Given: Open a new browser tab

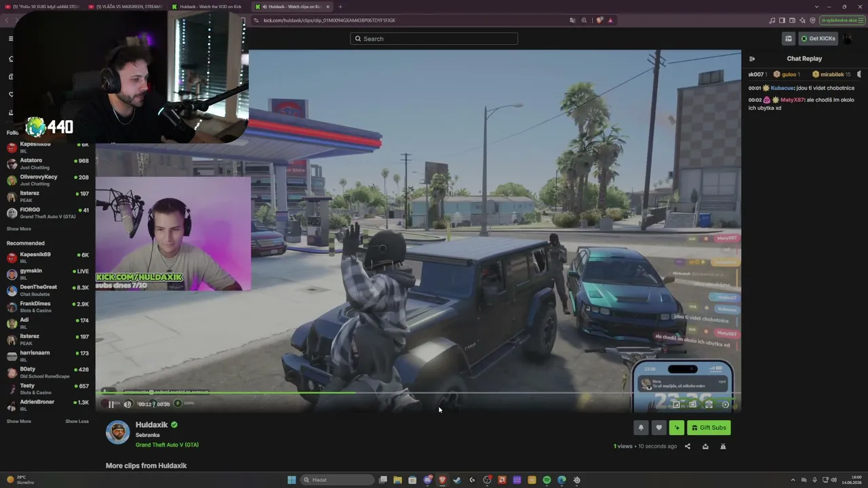Looking at the screenshot, I should pyautogui.click(x=340, y=7).
